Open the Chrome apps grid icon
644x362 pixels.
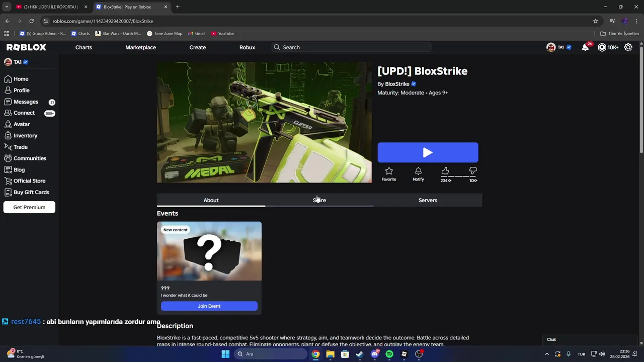tap(7, 34)
